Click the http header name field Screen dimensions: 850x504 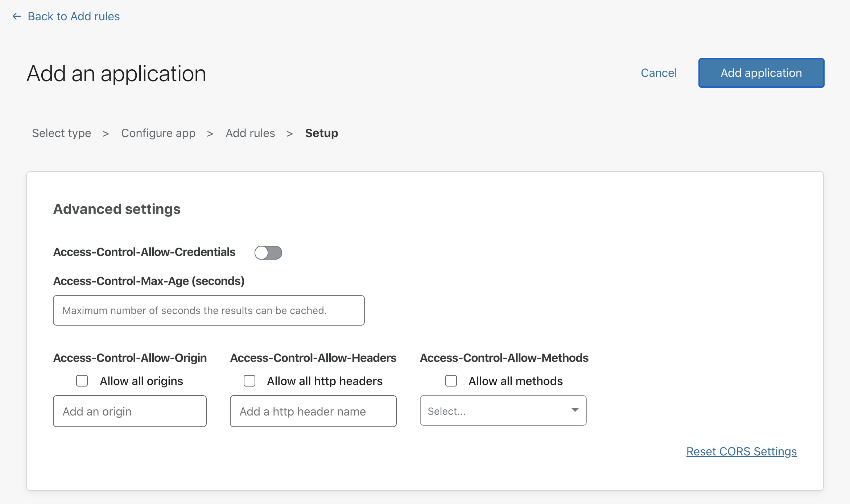pos(313,411)
